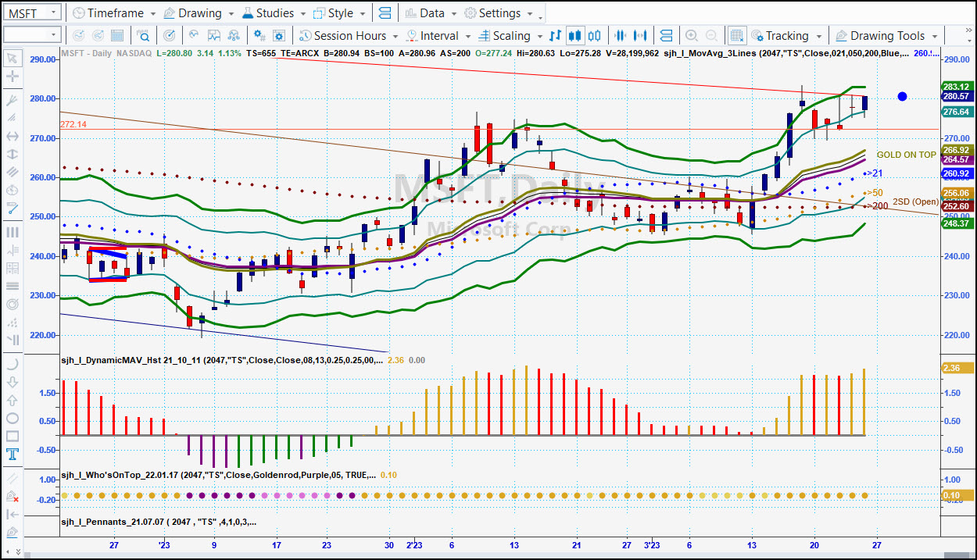The width and height of the screenshot is (977, 560).
Task: Open the MSFT symbol combo box
Action: (32, 12)
